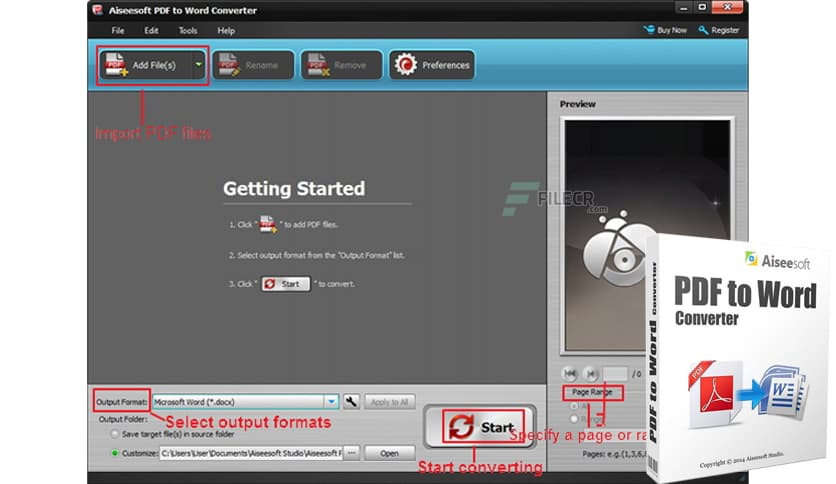Open the Tools menu

point(188,31)
